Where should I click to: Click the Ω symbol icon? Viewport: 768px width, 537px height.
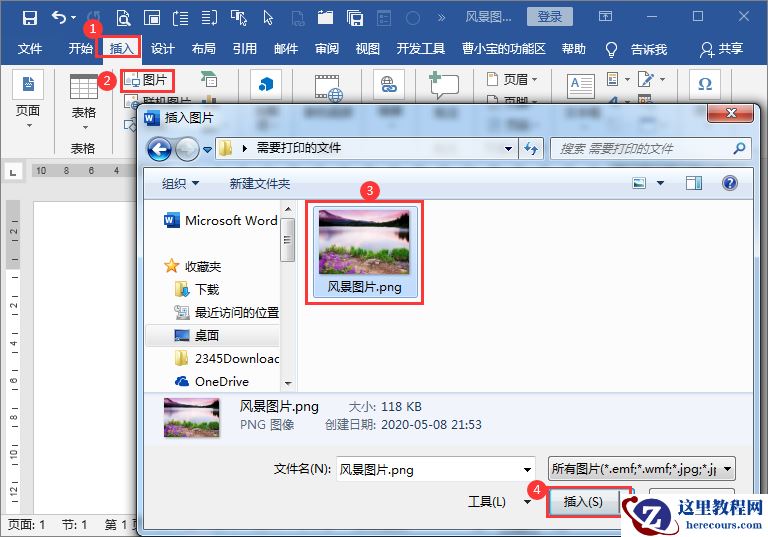coord(705,84)
